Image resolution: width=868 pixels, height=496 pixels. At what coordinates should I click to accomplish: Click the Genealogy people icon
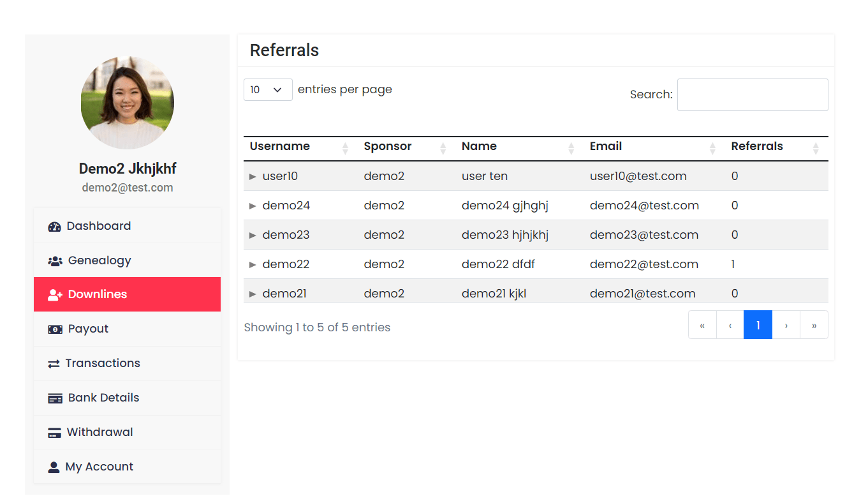pyautogui.click(x=55, y=261)
